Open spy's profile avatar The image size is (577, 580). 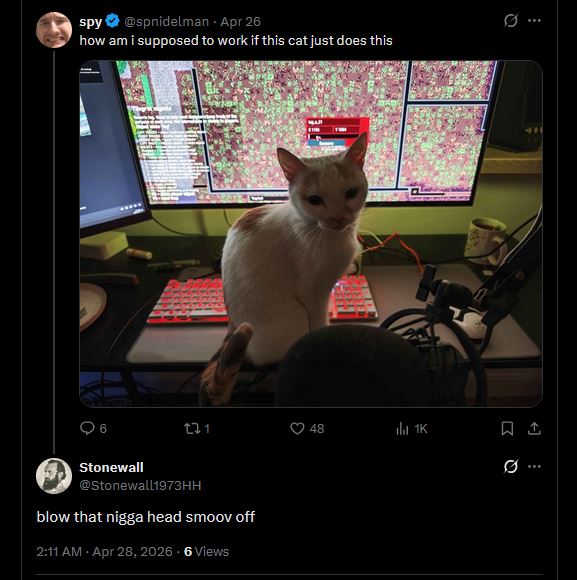point(54,30)
